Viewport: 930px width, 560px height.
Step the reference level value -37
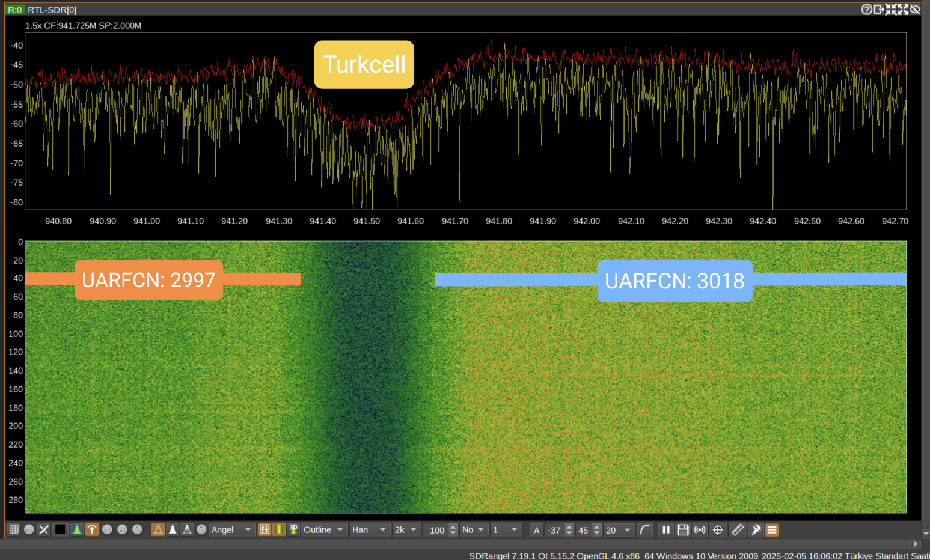(x=569, y=530)
